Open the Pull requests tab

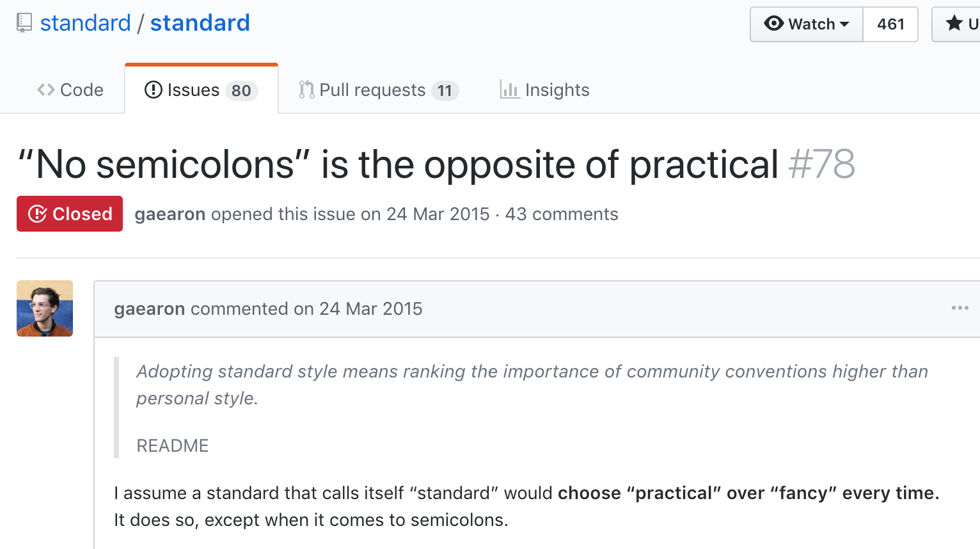379,90
